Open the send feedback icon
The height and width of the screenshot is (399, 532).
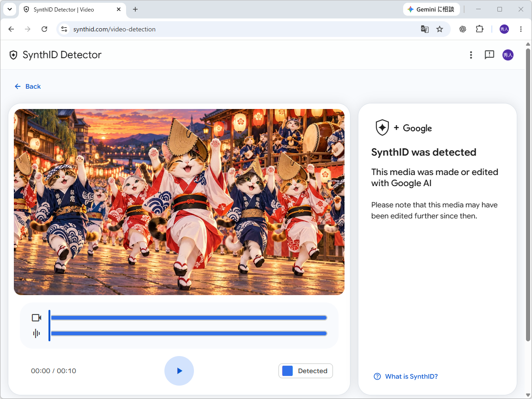[x=489, y=55]
